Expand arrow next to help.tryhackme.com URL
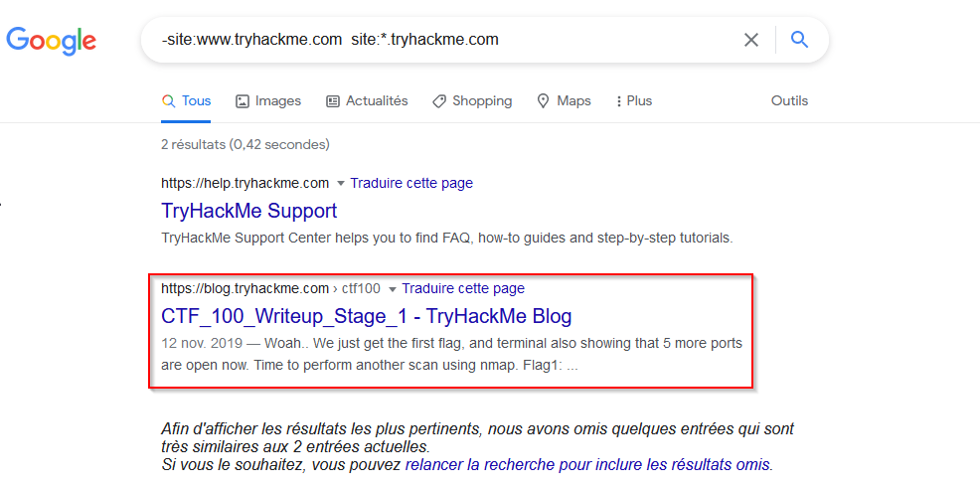The width and height of the screenshot is (980, 487). pos(341,184)
